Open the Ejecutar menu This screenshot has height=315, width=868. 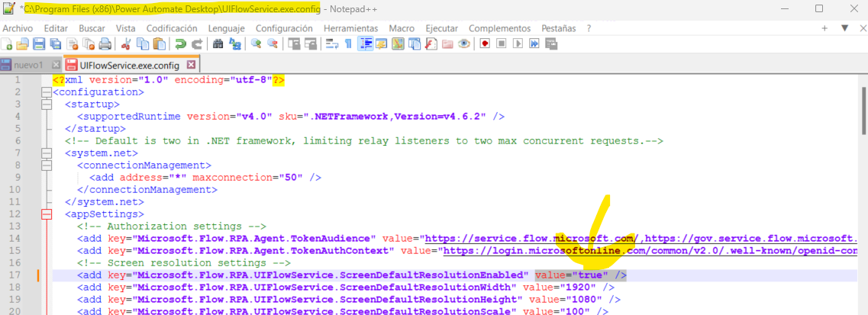(442, 28)
